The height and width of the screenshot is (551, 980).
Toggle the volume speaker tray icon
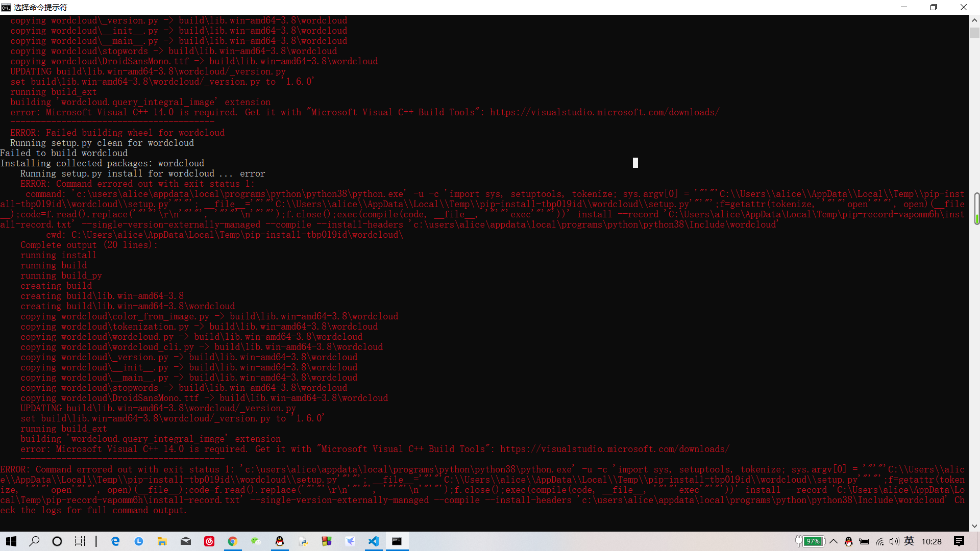click(x=894, y=541)
